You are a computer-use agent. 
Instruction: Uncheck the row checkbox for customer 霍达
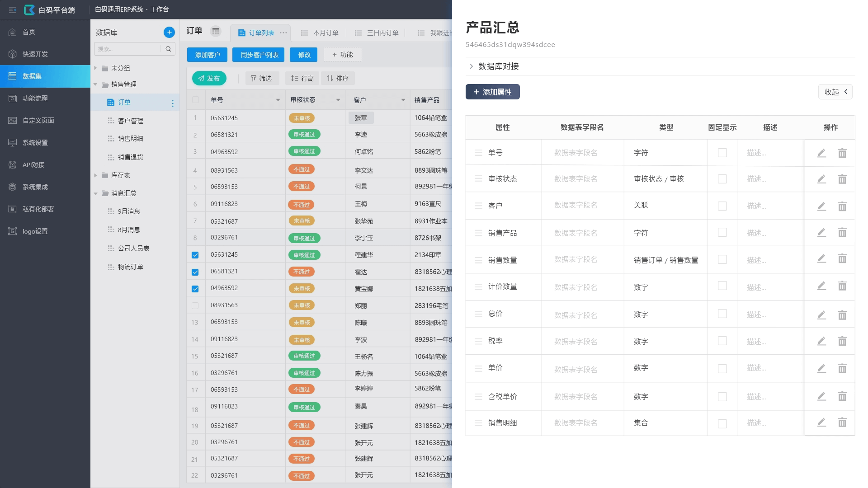click(195, 272)
